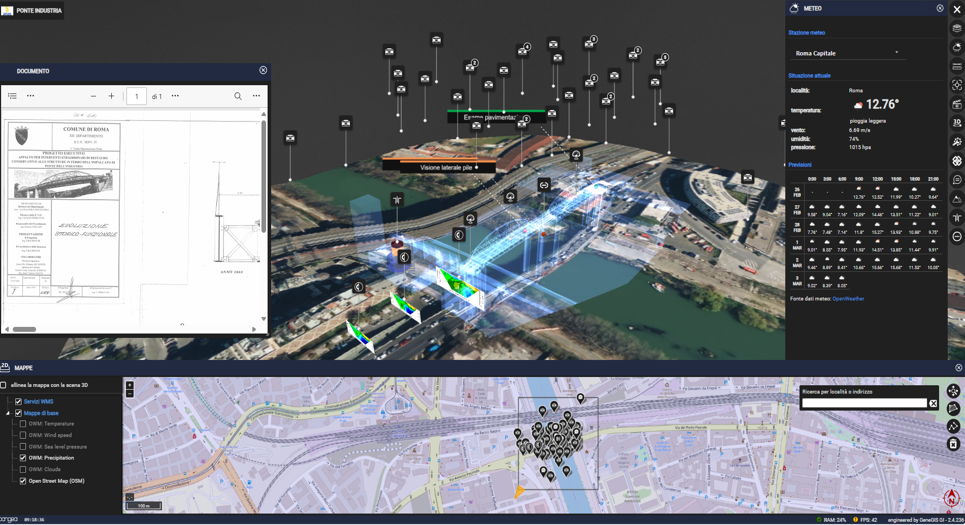
Task: Zoom in the PDF with plus button
Action: pos(111,96)
